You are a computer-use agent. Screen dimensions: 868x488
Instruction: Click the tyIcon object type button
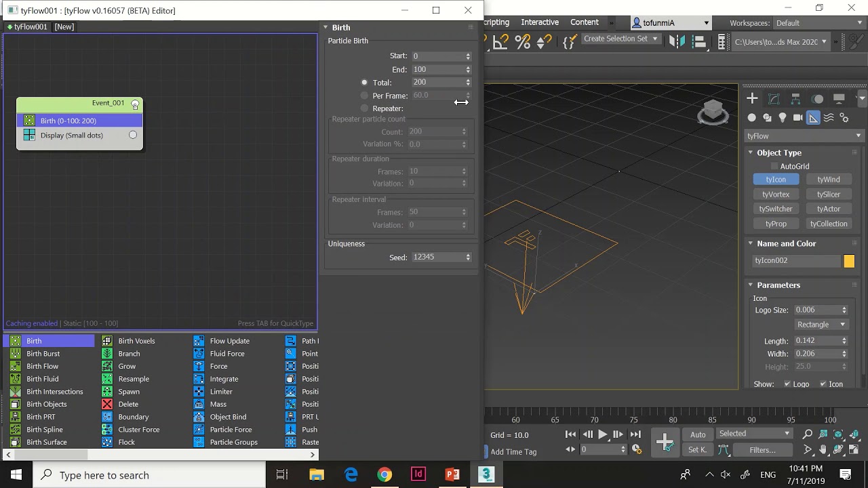776,180
